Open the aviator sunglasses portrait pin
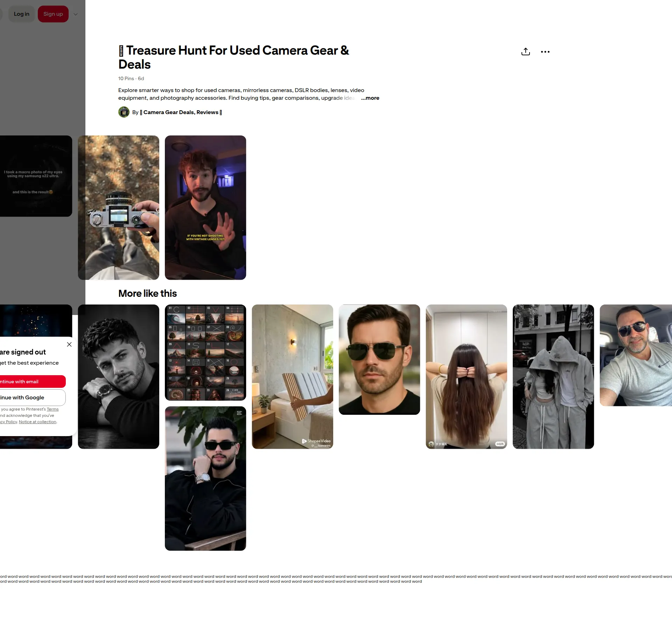672x623 pixels. (379, 359)
